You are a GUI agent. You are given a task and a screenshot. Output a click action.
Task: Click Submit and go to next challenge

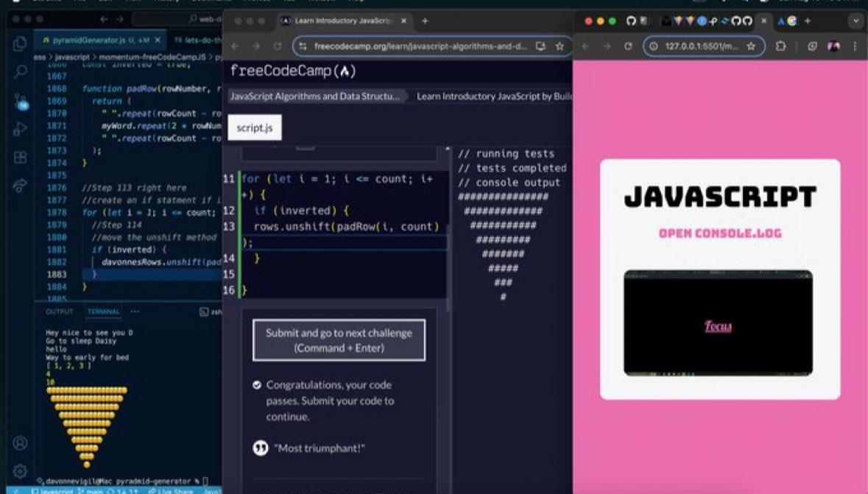339,340
